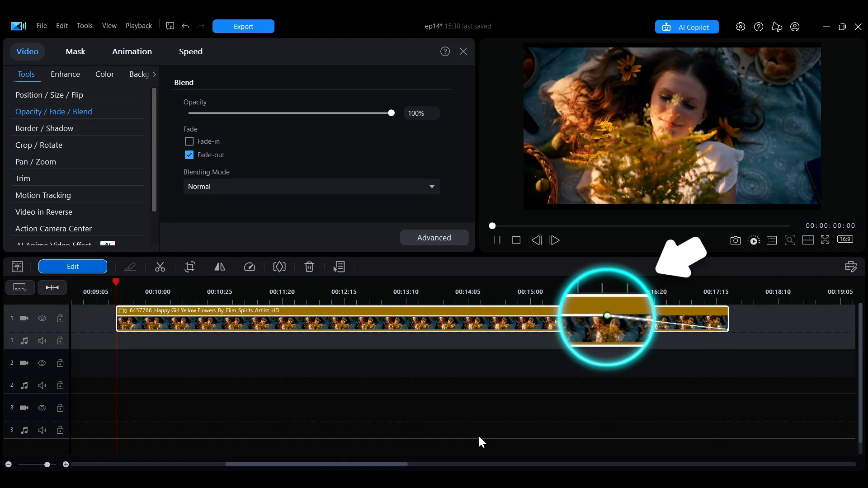
Task: Click the Flip mirror icon
Action: (220, 267)
